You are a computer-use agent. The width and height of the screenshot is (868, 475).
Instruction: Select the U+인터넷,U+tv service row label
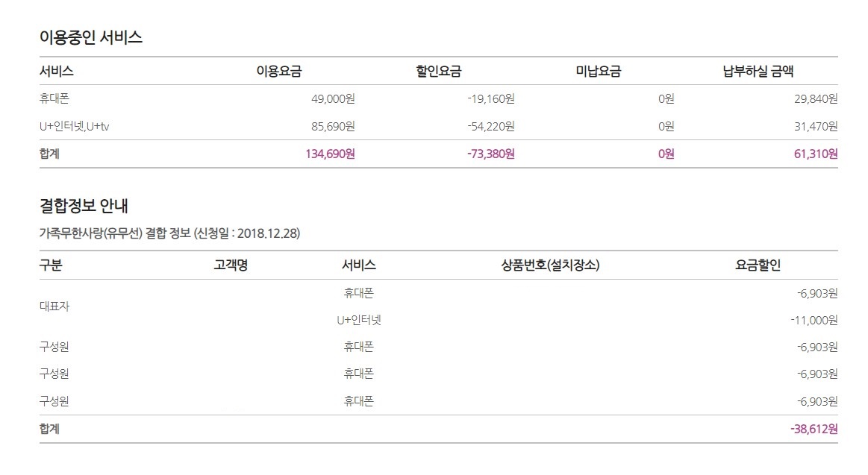[x=75, y=127]
